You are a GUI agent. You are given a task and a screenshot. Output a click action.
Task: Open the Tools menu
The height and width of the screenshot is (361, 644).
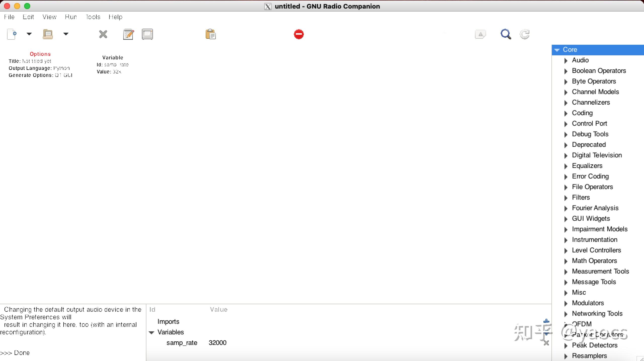93,17
